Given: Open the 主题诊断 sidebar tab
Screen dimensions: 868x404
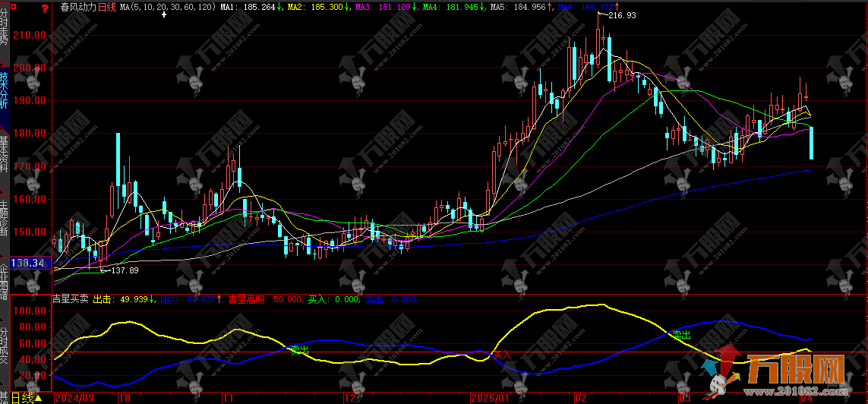Looking at the screenshot, I should tap(5, 217).
